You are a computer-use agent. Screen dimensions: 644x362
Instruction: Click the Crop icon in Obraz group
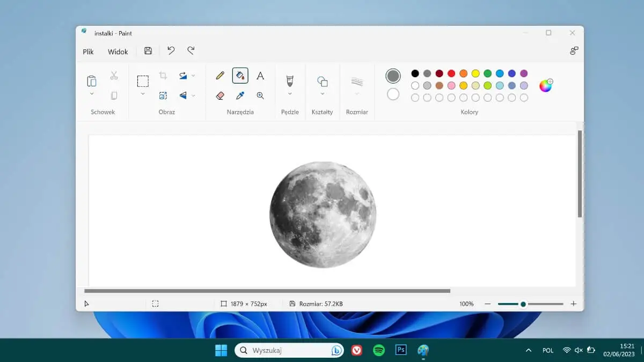163,75
